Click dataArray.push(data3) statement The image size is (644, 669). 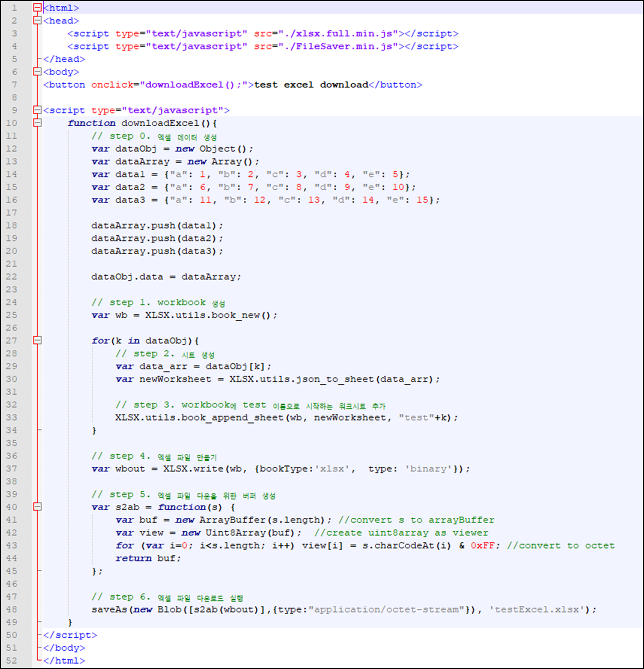[158, 251]
